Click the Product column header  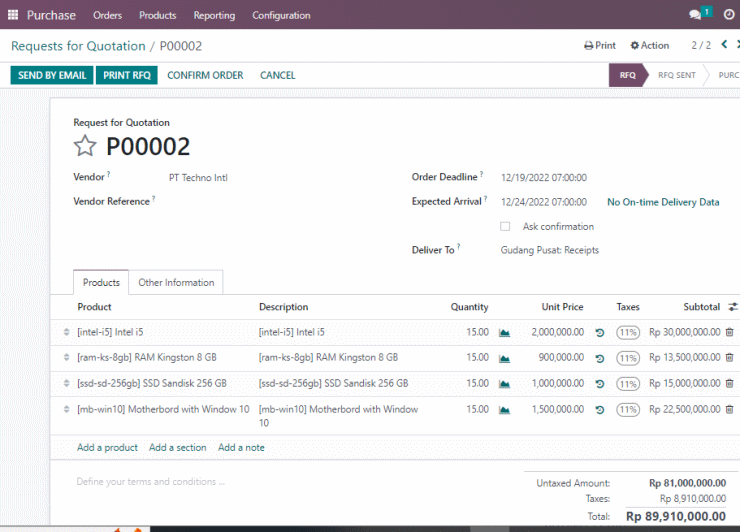(94, 307)
